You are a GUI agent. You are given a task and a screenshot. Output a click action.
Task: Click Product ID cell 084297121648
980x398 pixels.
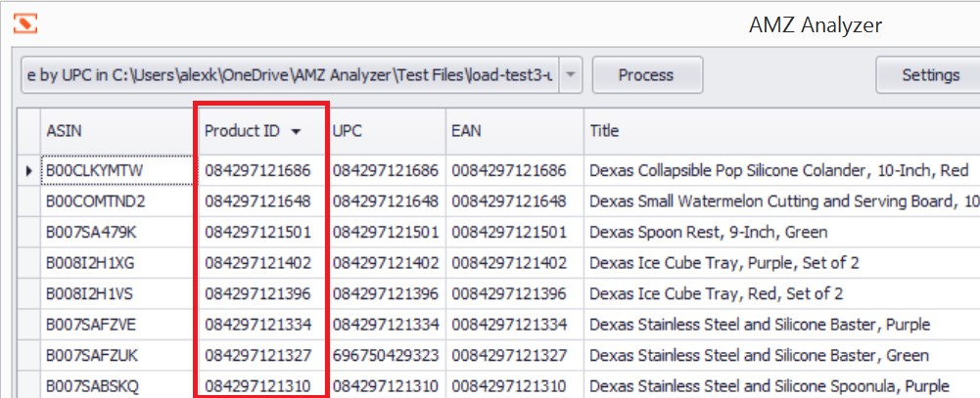pyautogui.click(x=262, y=201)
